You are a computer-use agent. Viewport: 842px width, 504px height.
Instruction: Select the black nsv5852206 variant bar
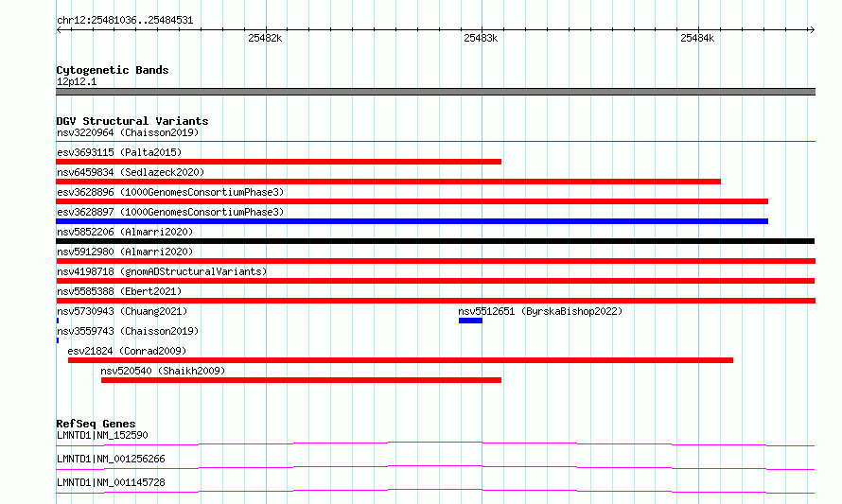[x=435, y=241]
